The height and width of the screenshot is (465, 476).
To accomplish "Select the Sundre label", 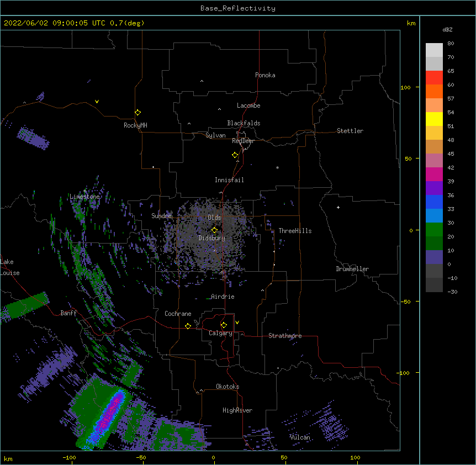I will pyautogui.click(x=161, y=216).
